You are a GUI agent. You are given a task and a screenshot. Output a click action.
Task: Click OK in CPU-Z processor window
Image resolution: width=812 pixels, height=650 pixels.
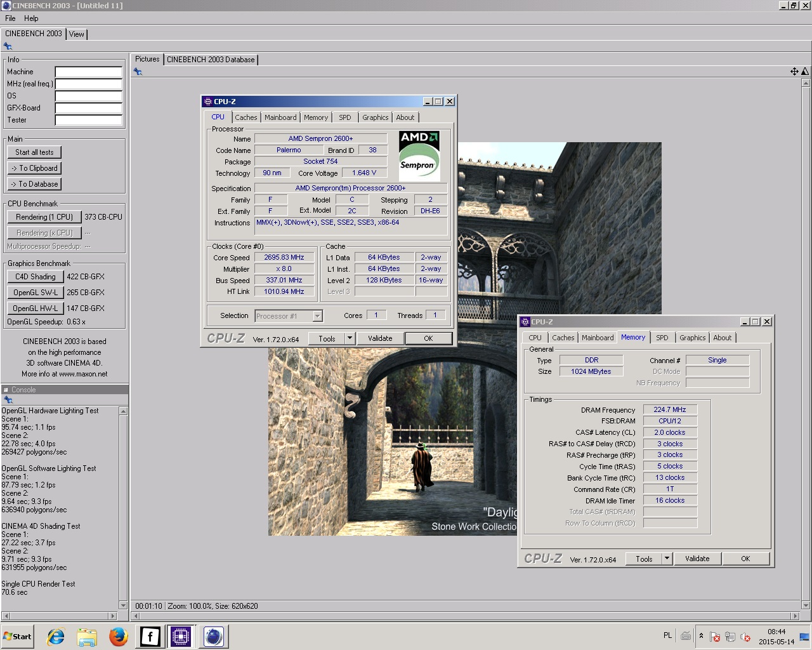(429, 338)
